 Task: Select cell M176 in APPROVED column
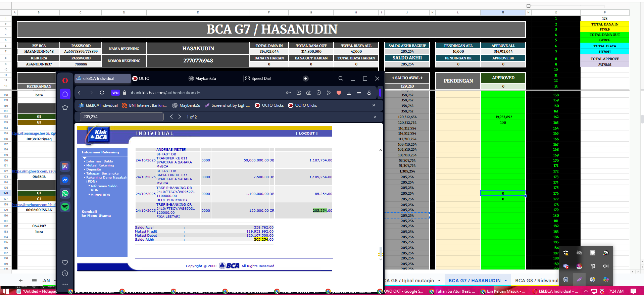503,193
